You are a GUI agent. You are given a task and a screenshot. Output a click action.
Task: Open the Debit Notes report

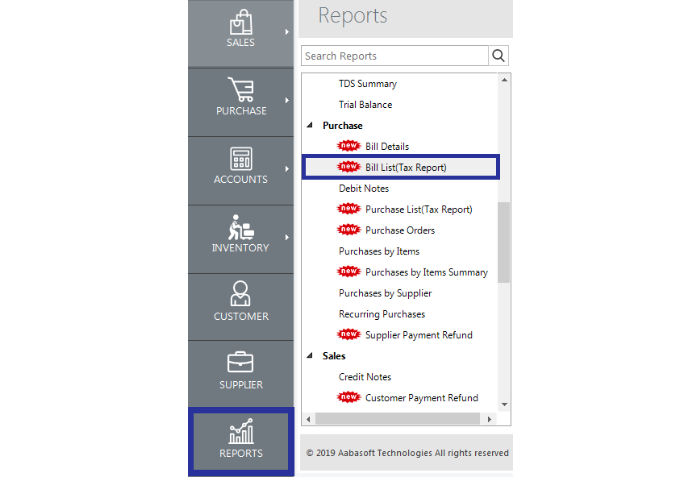(x=364, y=188)
